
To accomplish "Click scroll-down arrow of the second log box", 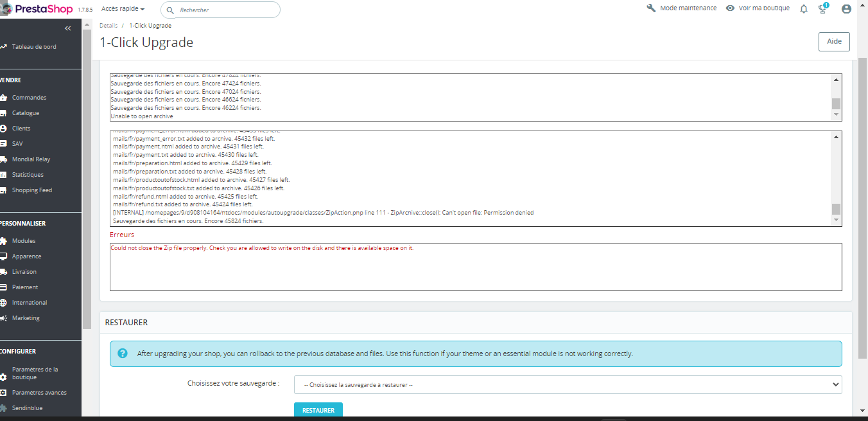I will pyautogui.click(x=836, y=220).
